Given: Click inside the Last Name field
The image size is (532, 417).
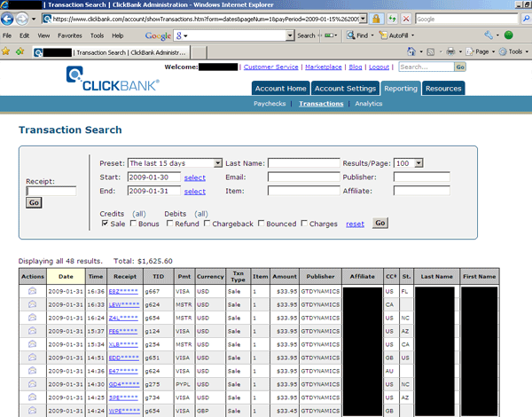Looking at the screenshot, I should point(303,163).
